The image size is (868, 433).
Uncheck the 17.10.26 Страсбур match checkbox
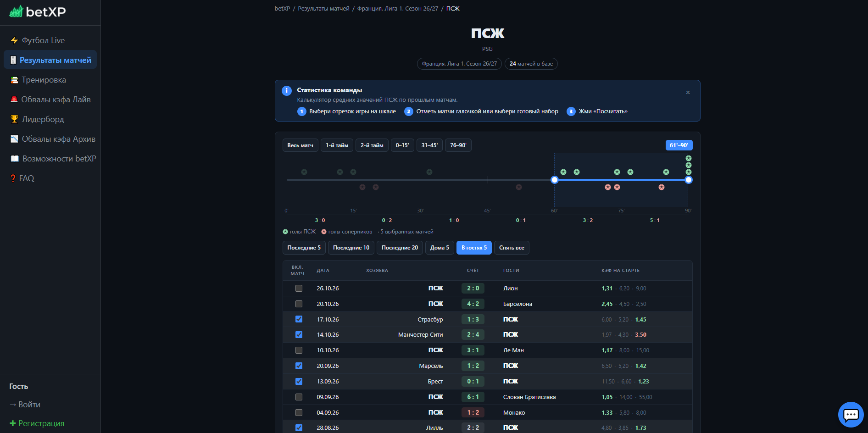point(299,319)
